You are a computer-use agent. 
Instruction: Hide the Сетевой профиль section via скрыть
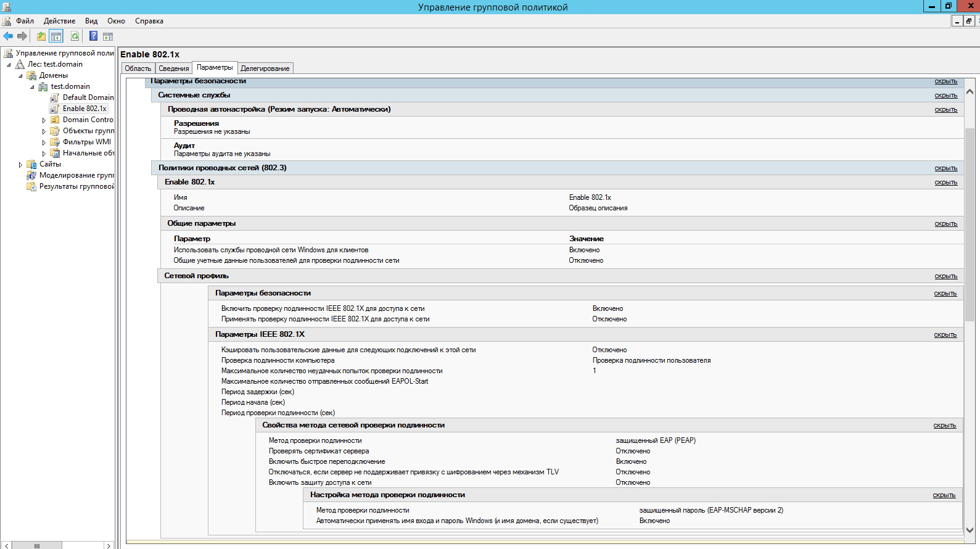945,276
